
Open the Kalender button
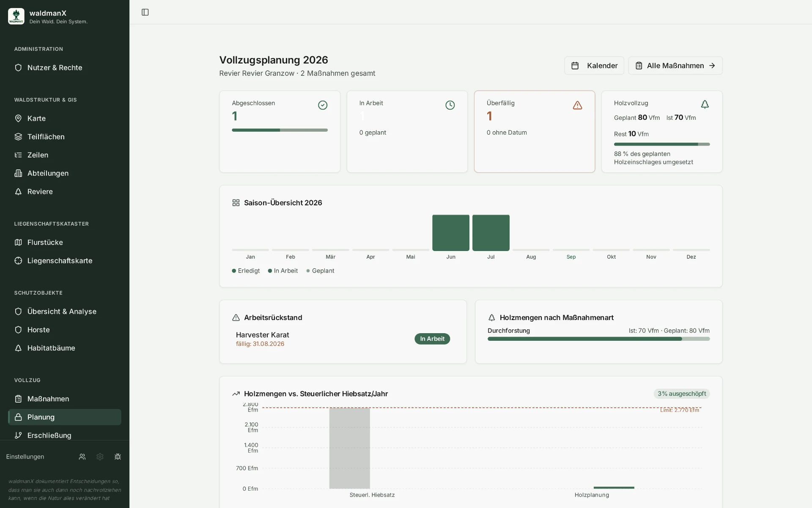point(594,66)
